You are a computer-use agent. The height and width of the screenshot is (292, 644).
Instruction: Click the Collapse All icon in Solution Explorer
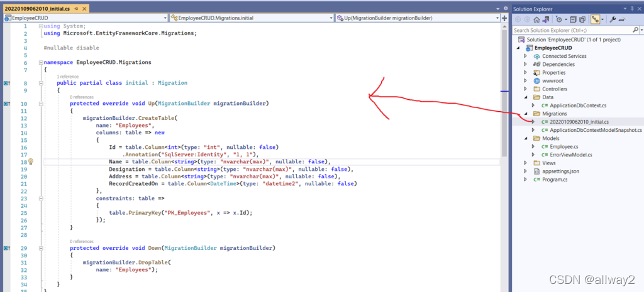[x=573, y=19]
